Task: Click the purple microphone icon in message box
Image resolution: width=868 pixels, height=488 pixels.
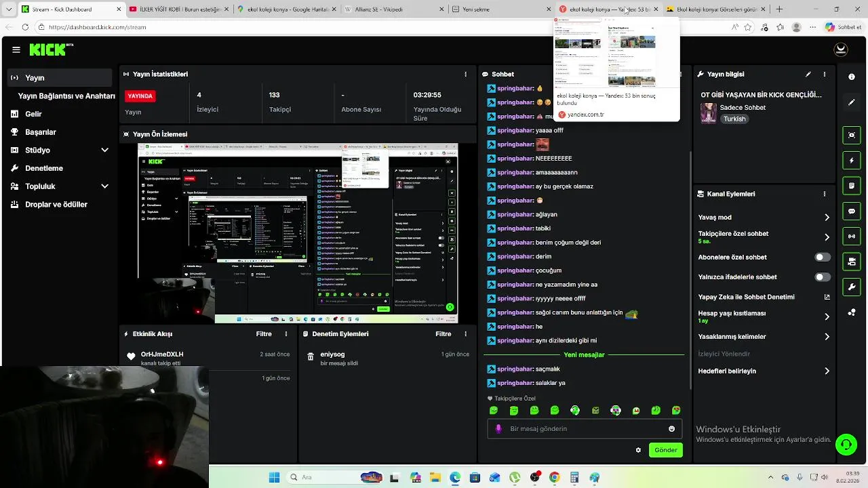Action: click(x=498, y=429)
